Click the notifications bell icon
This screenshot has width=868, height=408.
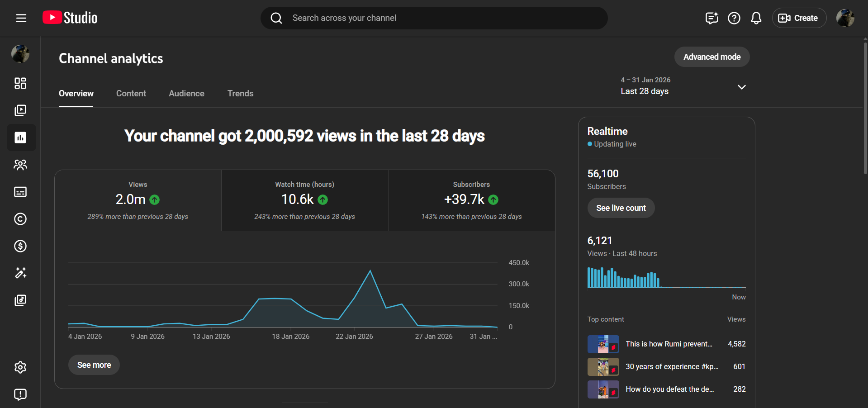click(756, 18)
